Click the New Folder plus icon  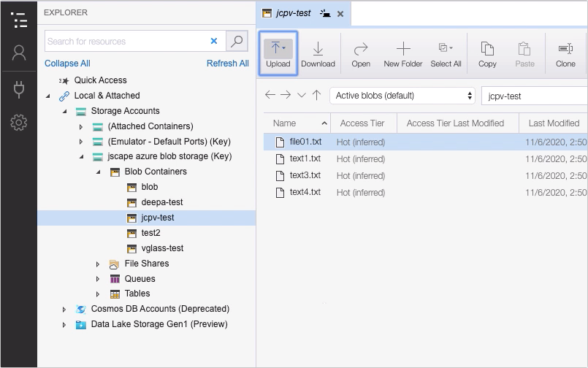[x=402, y=49]
